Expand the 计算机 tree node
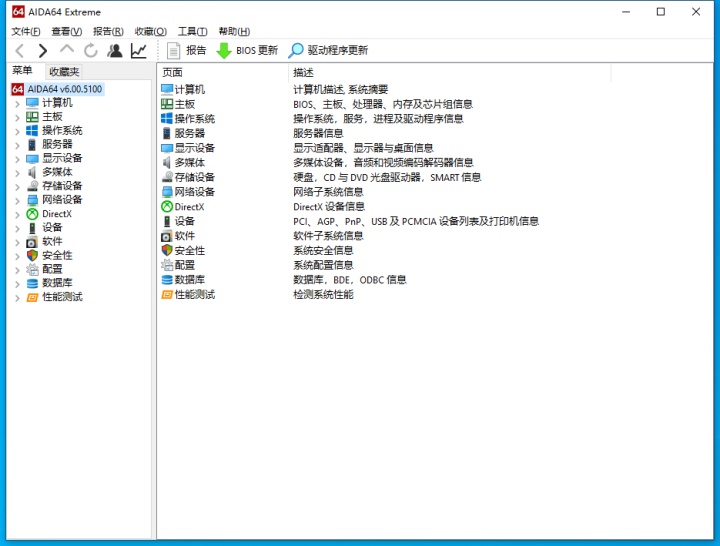 17,103
